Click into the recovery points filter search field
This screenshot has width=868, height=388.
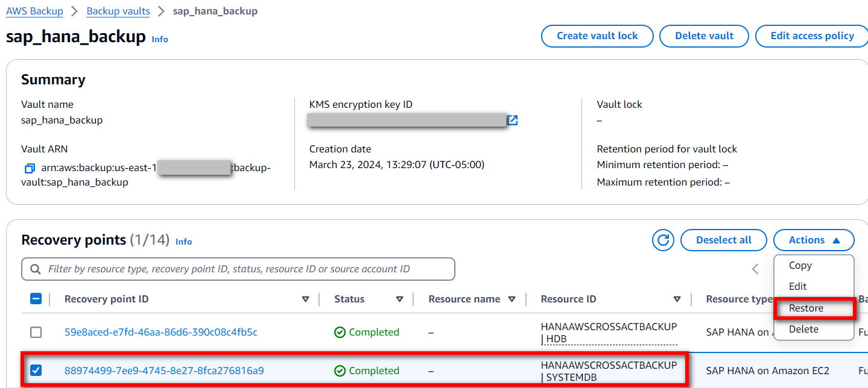tap(238, 269)
